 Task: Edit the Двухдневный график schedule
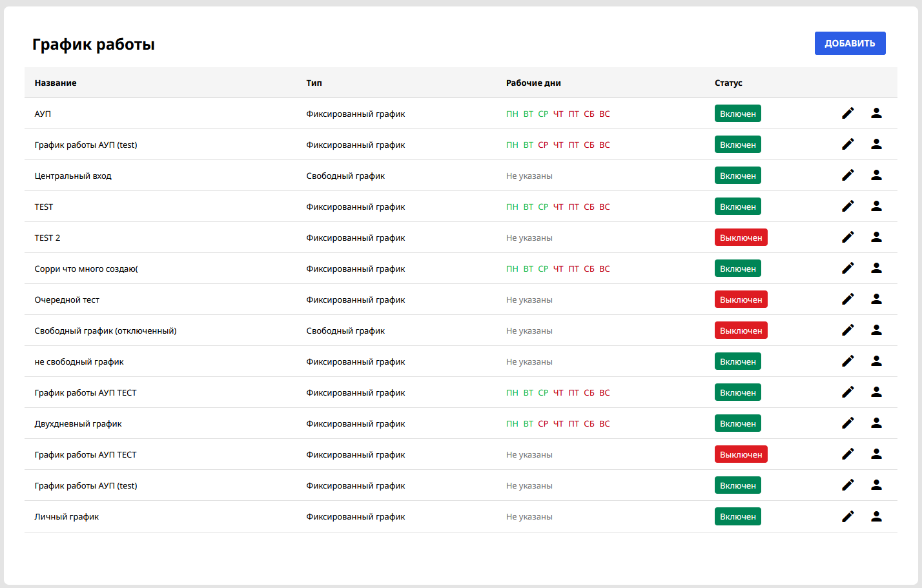point(848,423)
